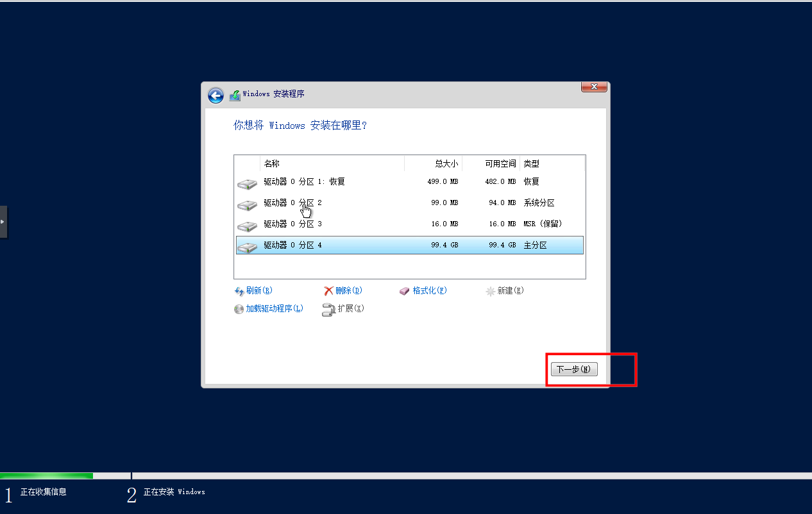Click the 可用空间 column header
812x514 pixels.
[491, 164]
